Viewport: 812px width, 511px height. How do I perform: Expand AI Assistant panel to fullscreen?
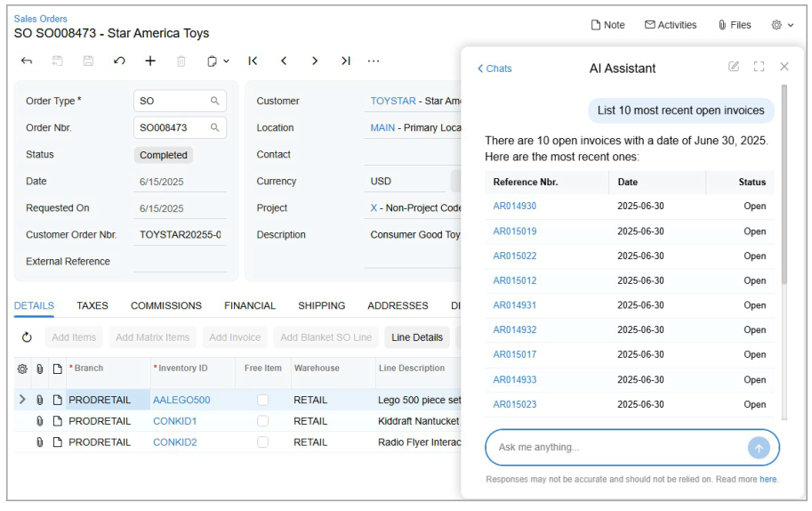pyautogui.click(x=759, y=67)
